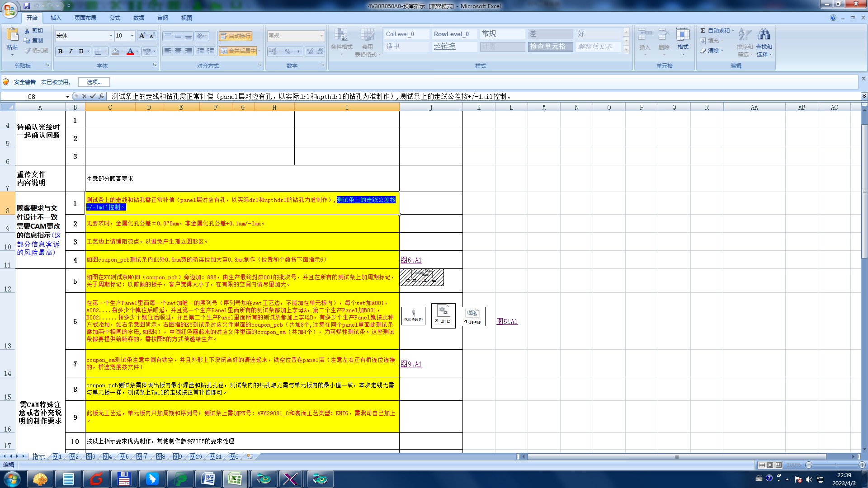
Task: Toggle Italic formatting button
Action: coord(71,52)
